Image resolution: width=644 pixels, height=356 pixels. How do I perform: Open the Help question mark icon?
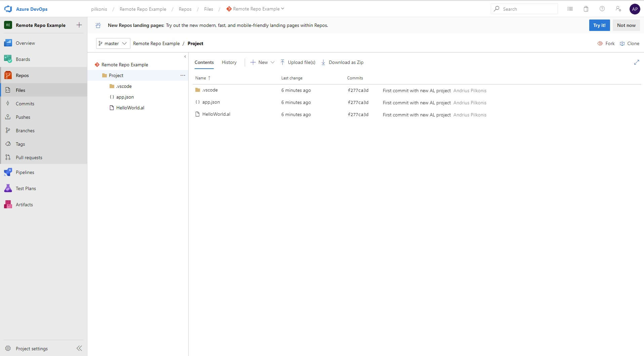click(602, 9)
